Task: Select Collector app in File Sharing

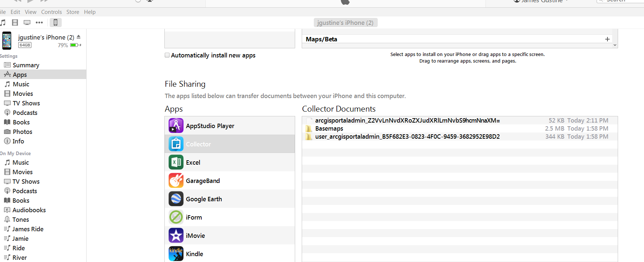Action: [x=230, y=144]
